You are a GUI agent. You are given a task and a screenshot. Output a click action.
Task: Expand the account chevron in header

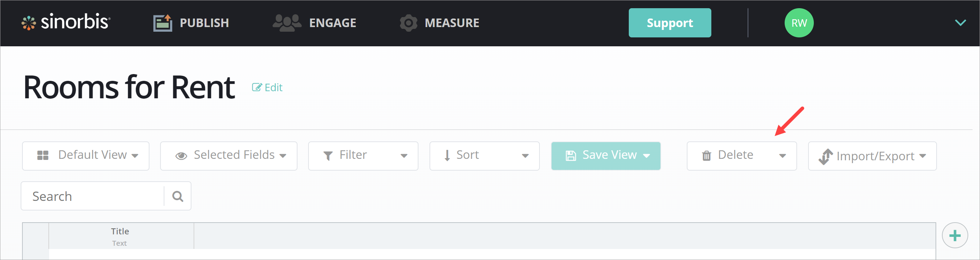pyautogui.click(x=960, y=23)
